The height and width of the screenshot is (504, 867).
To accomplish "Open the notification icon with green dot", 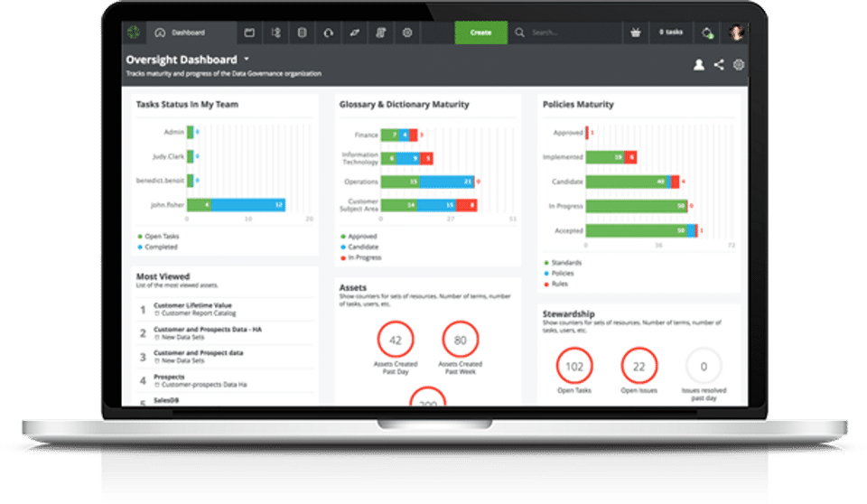I will 707,33.
